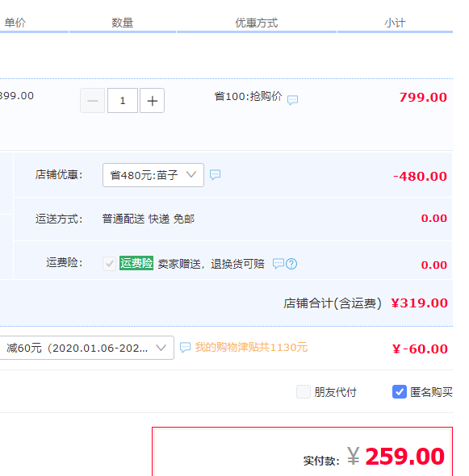
Task: Click the comment icon in the 运费险 row
Action: 278,264
